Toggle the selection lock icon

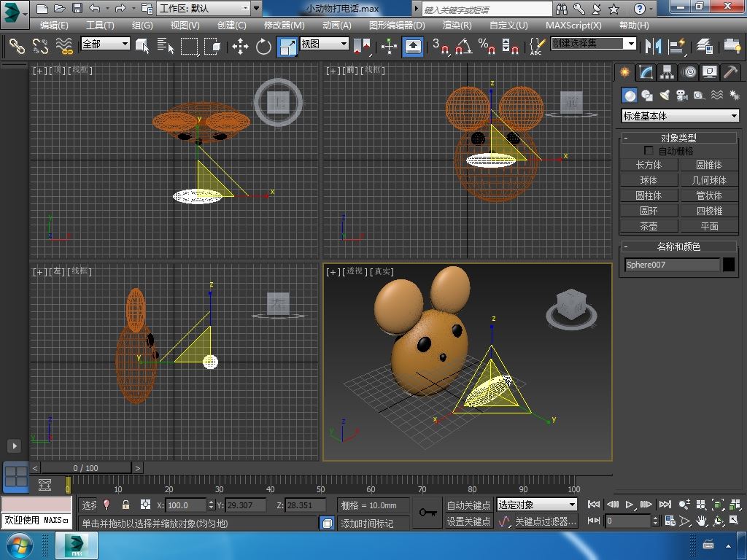point(125,505)
